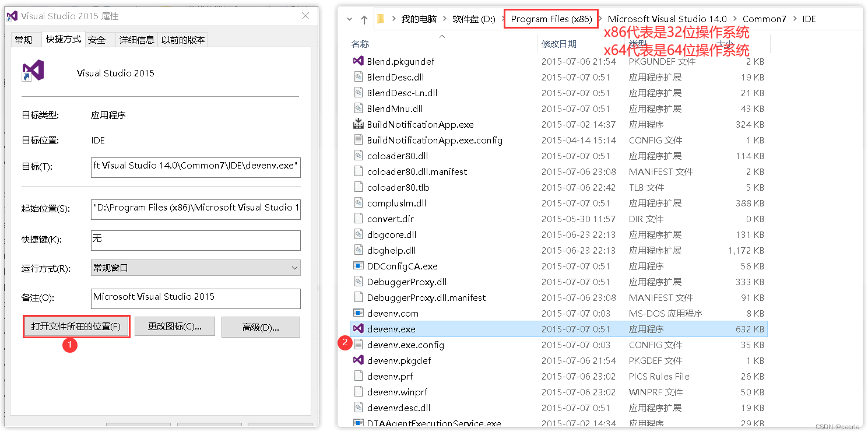Click the BlendDesc.dll file icon

coord(358,77)
